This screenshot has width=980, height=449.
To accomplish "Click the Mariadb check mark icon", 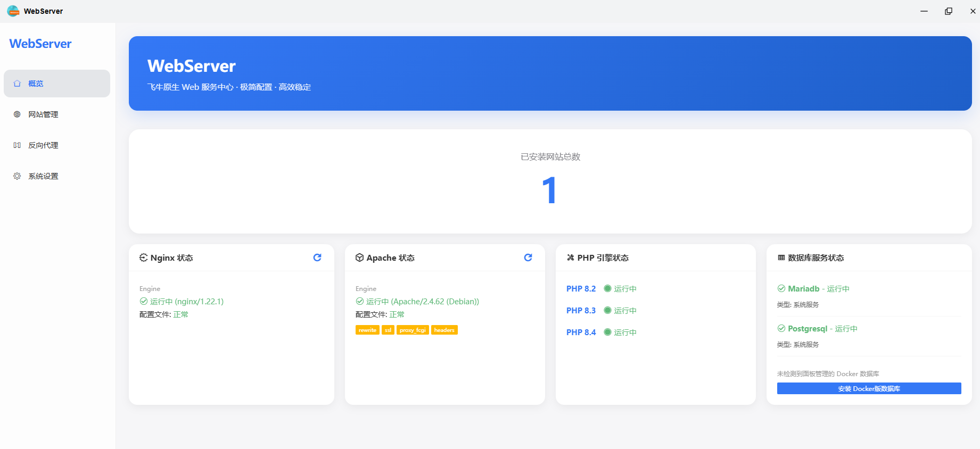I will (x=781, y=288).
